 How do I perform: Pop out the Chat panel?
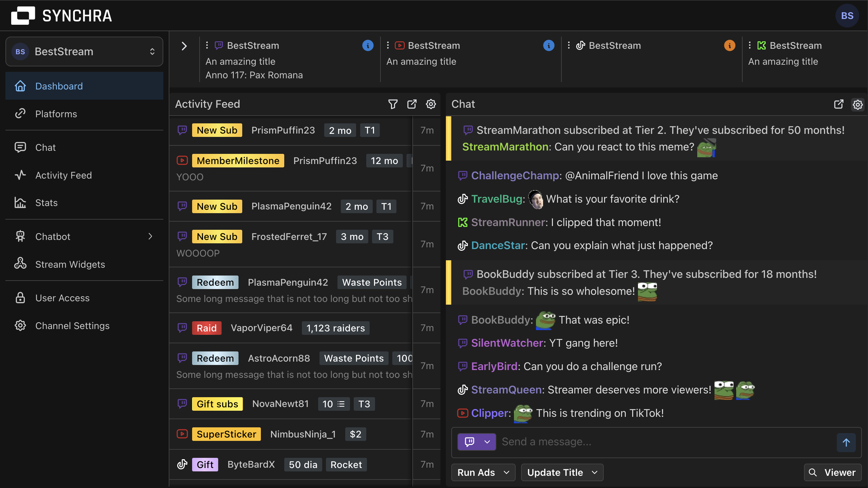[839, 104]
